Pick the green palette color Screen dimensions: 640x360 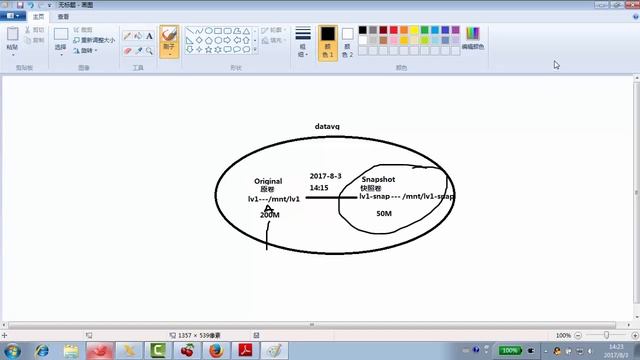point(424,30)
